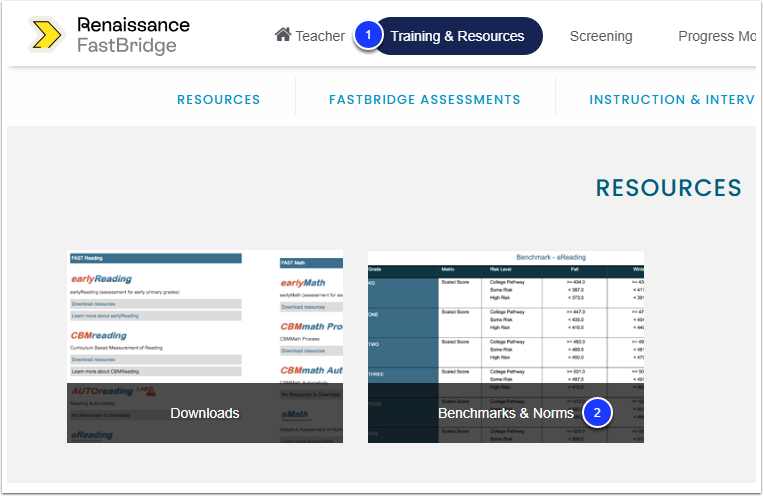Click the CBMreading heading in Downloads preview
Viewport: 763px width, 496px height.
pyautogui.click(x=98, y=335)
